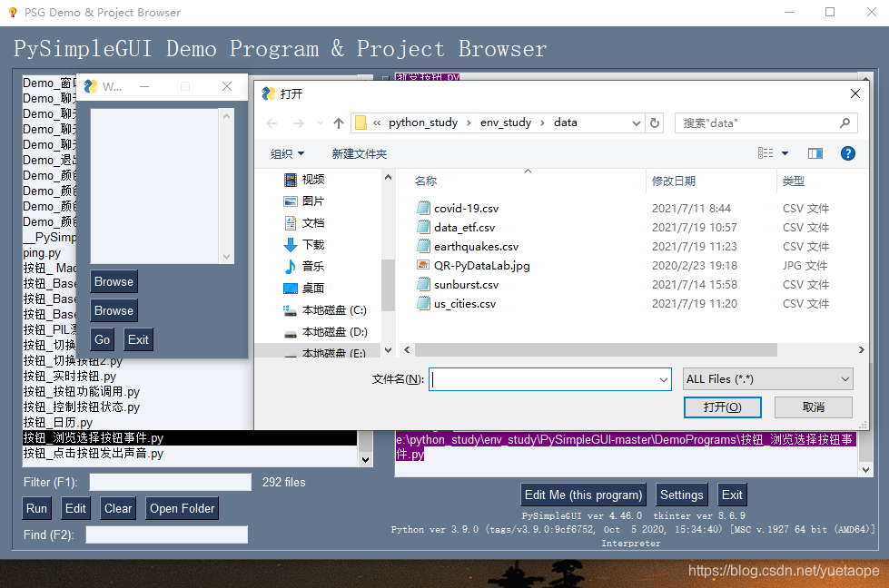Image resolution: width=889 pixels, height=588 pixels.
Task: Select ping.py in the demo list
Action: pyautogui.click(x=42, y=252)
